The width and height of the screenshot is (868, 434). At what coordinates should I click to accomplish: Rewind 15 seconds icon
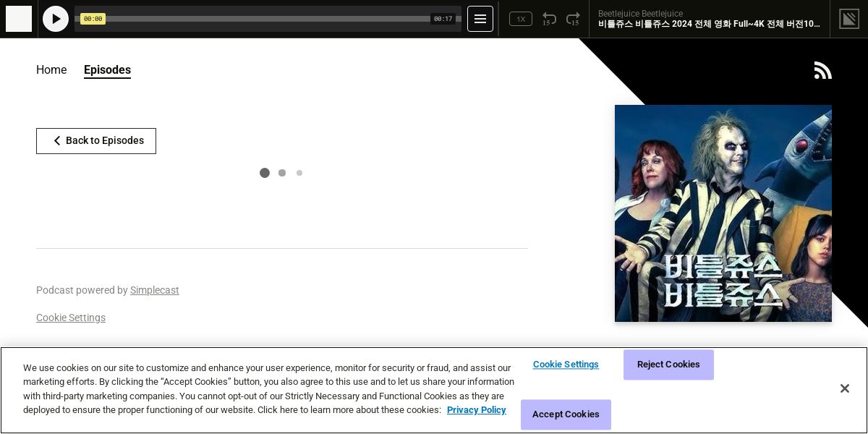549,19
